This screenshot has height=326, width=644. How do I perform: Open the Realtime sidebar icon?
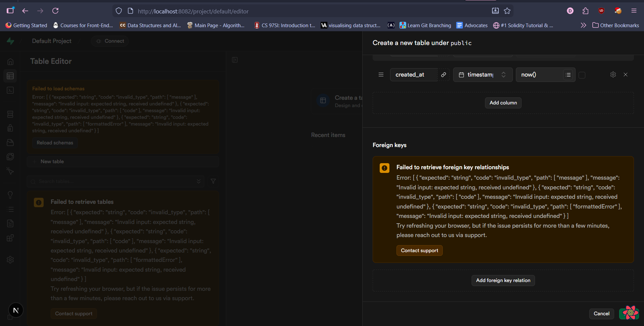[x=10, y=157]
